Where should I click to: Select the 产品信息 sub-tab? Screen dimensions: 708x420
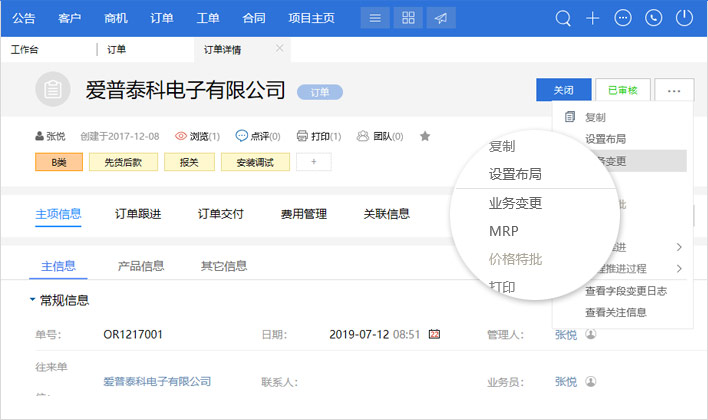pyautogui.click(x=141, y=266)
